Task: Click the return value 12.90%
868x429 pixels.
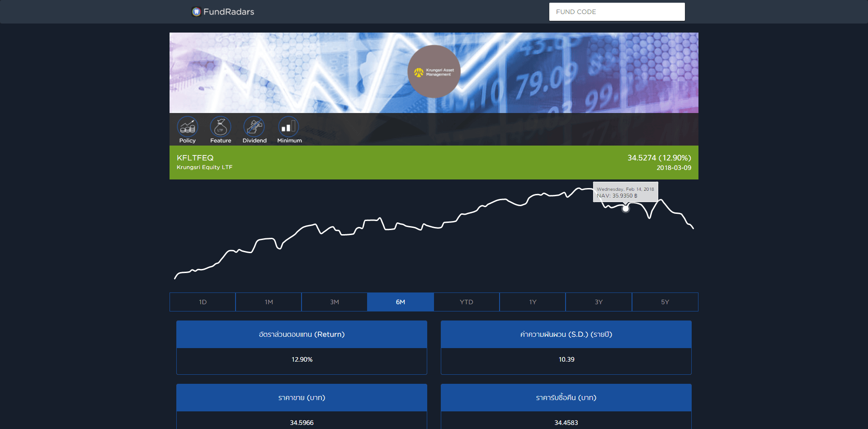Action: (x=302, y=359)
